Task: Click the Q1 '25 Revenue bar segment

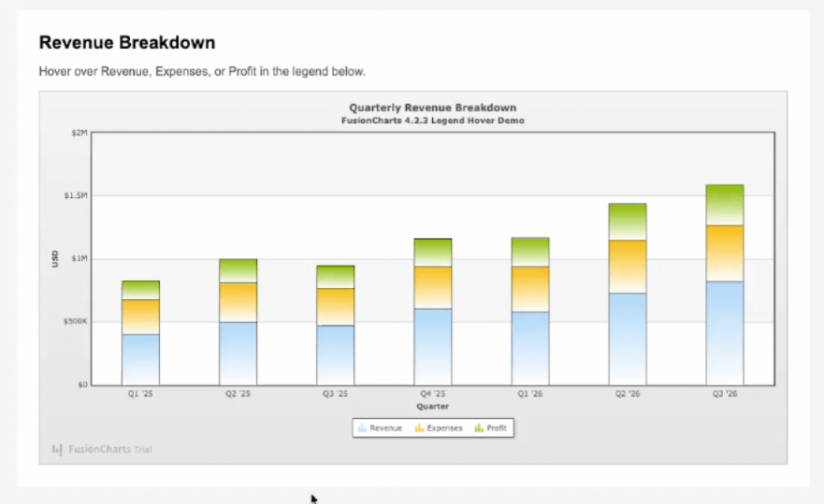Action: (x=141, y=359)
